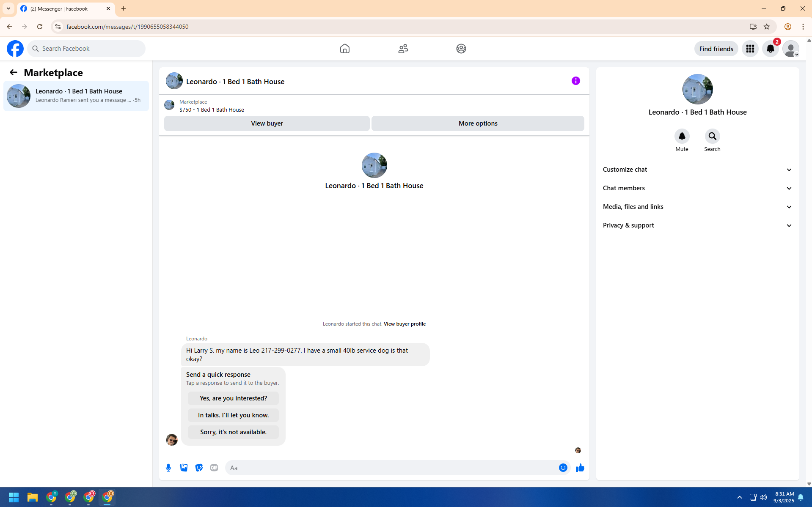Attach a photo using the image icon

[184, 468]
